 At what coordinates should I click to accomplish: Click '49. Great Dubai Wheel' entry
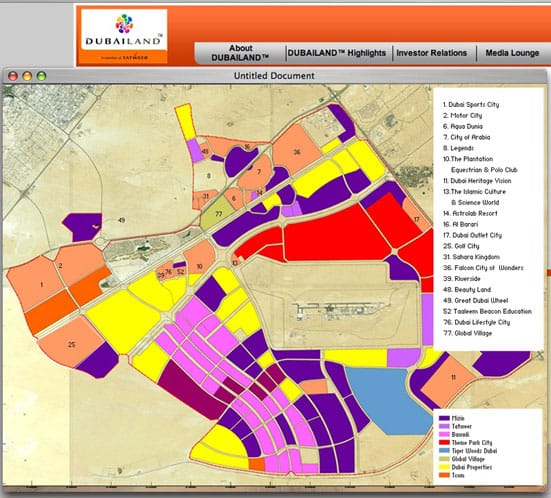[x=475, y=300]
